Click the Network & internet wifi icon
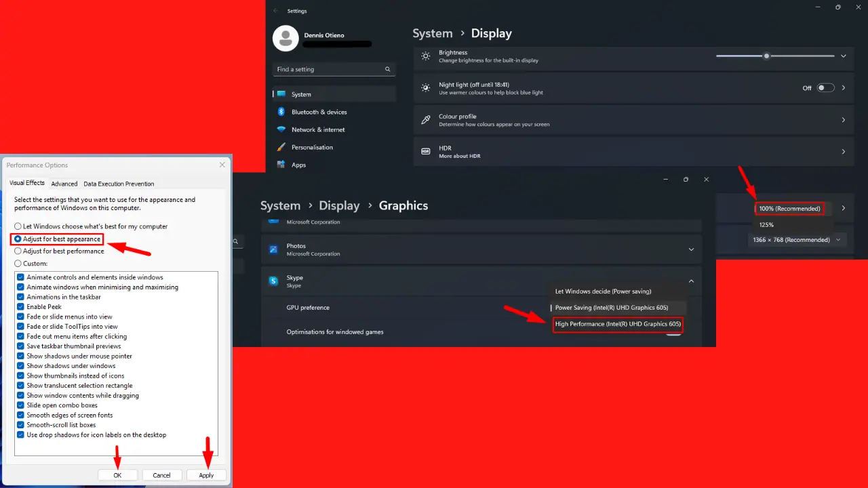This screenshot has height=488, width=868. coord(281,129)
